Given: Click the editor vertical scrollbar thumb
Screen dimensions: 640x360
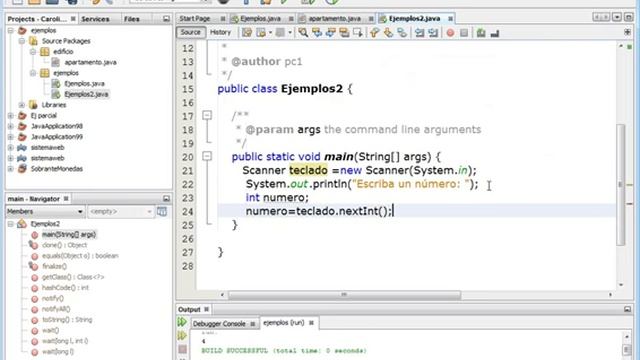Looking at the screenshot, I should 621,184.
